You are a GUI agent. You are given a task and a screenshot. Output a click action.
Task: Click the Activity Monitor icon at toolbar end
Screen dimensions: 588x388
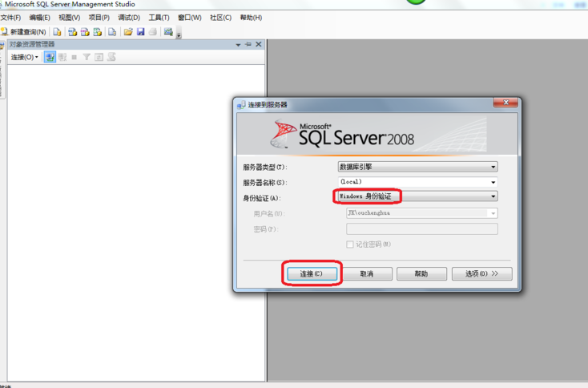point(168,32)
